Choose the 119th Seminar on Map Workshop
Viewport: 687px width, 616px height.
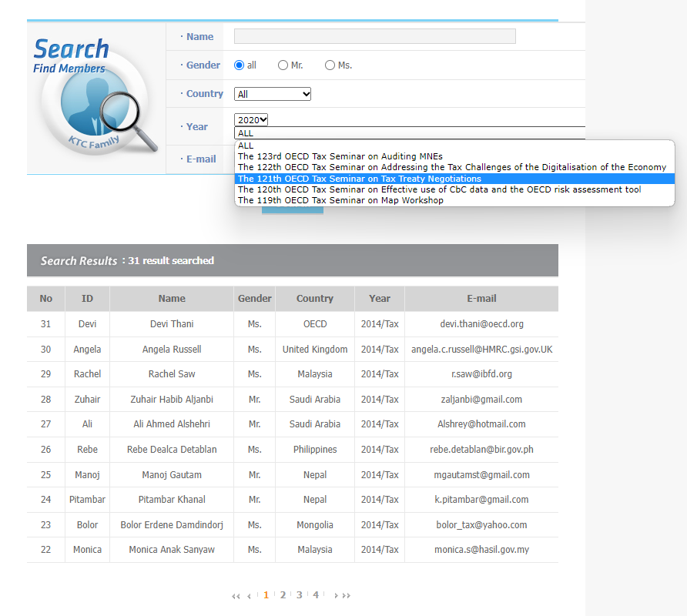(340, 200)
